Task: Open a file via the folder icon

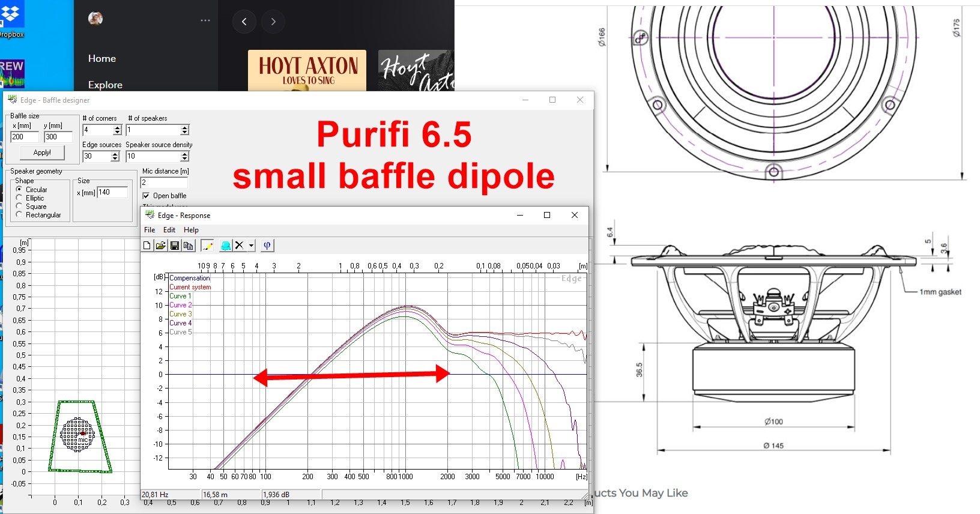Action: point(161,245)
